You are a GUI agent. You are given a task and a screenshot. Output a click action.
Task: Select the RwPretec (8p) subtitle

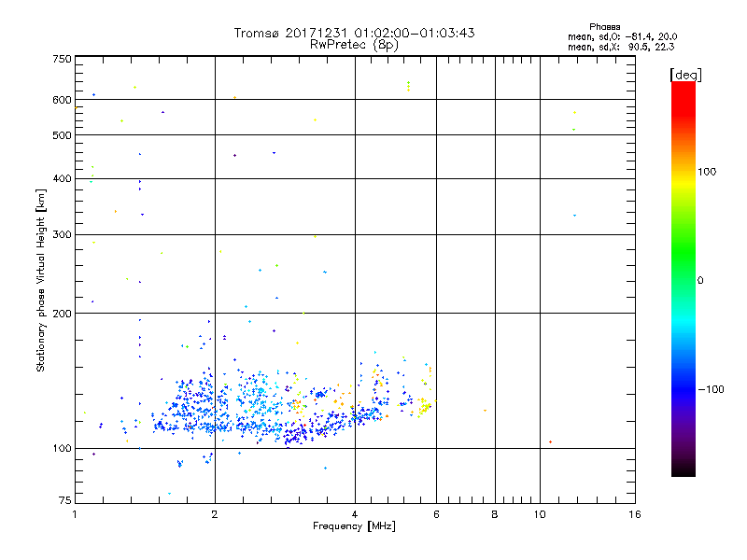pyautogui.click(x=354, y=45)
